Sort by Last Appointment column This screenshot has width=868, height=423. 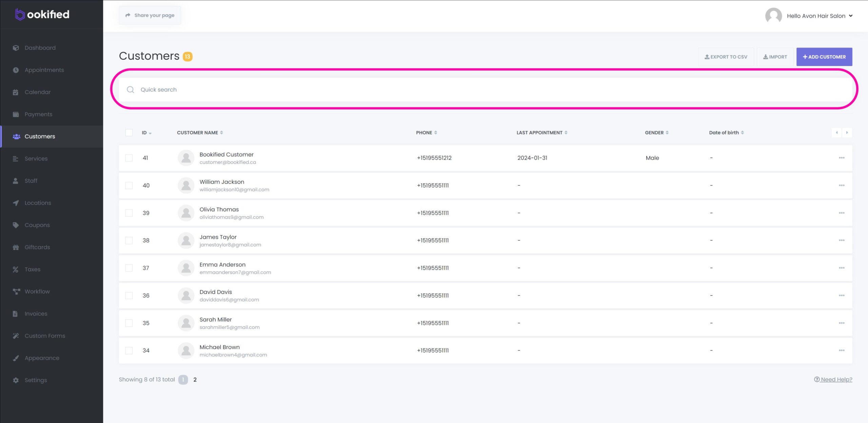[542, 133]
